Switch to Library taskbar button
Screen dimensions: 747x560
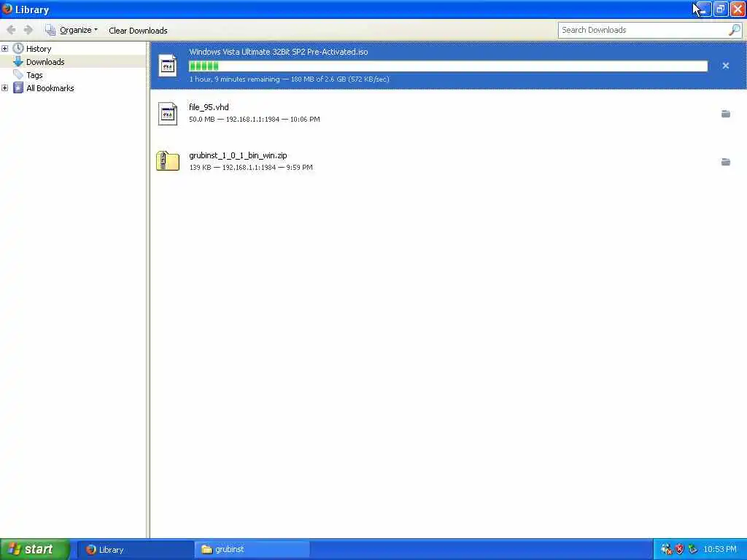135,550
